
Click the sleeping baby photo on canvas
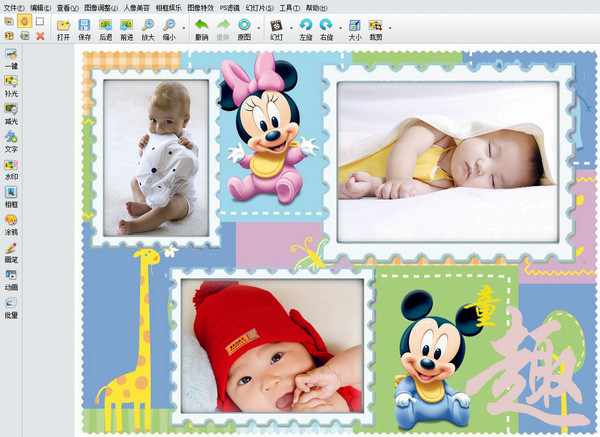(x=448, y=162)
